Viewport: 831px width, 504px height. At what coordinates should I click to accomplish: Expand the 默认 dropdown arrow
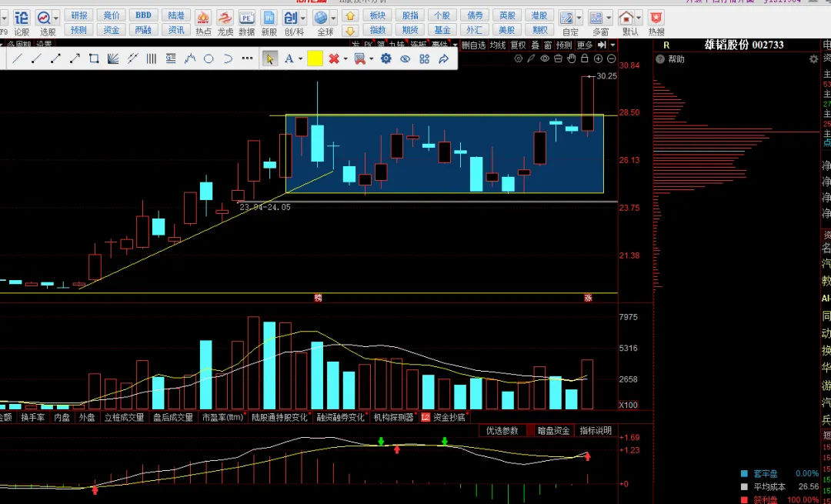click(639, 18)
